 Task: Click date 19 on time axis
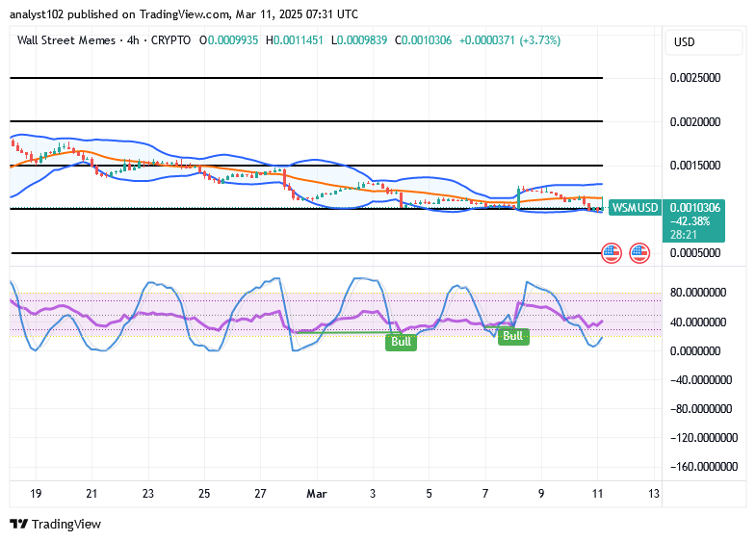pos(36,494)
